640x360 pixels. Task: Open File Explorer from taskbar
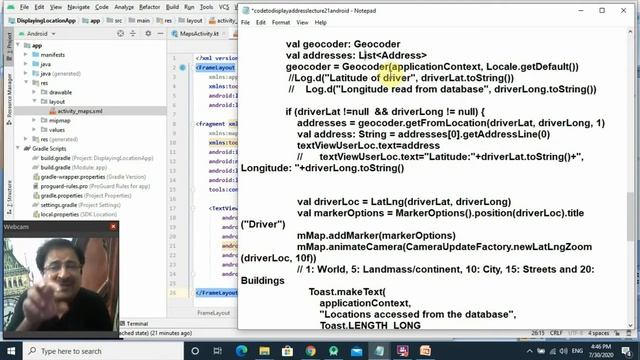264,351
